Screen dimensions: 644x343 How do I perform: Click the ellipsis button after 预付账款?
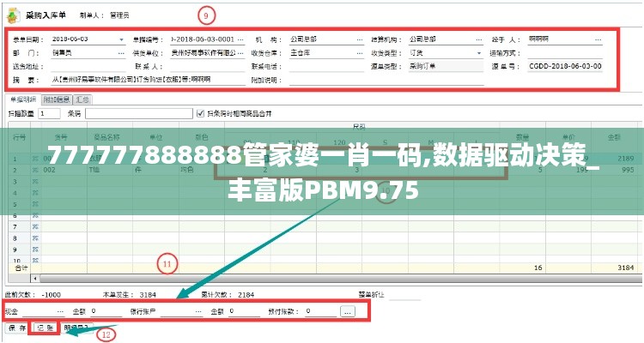(348, 312)
